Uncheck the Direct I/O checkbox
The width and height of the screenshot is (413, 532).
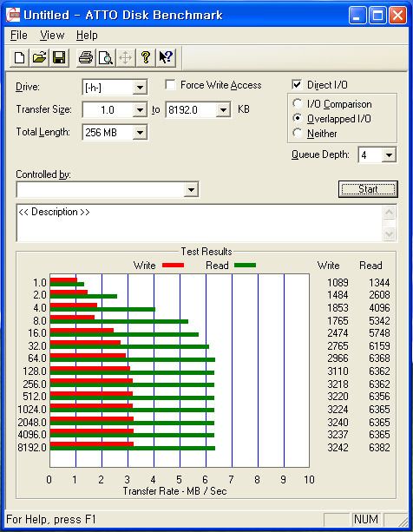click(x=297, y=85)
